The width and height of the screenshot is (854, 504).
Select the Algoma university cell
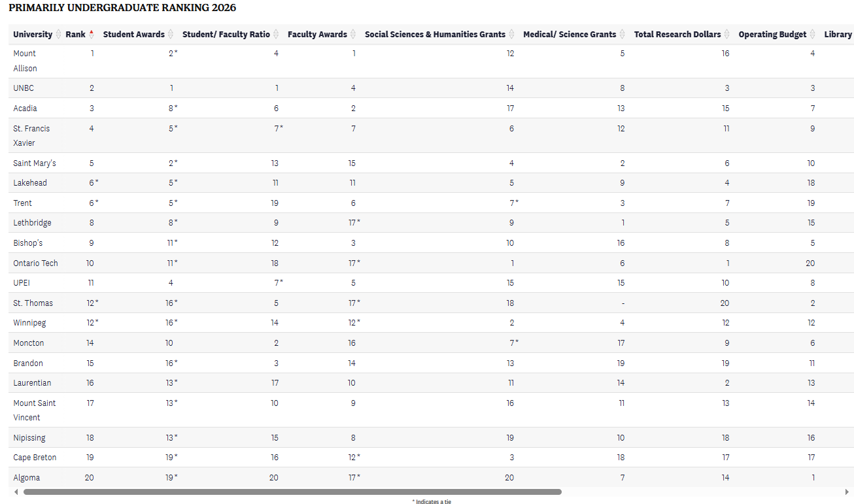click(x=27, y=477)
